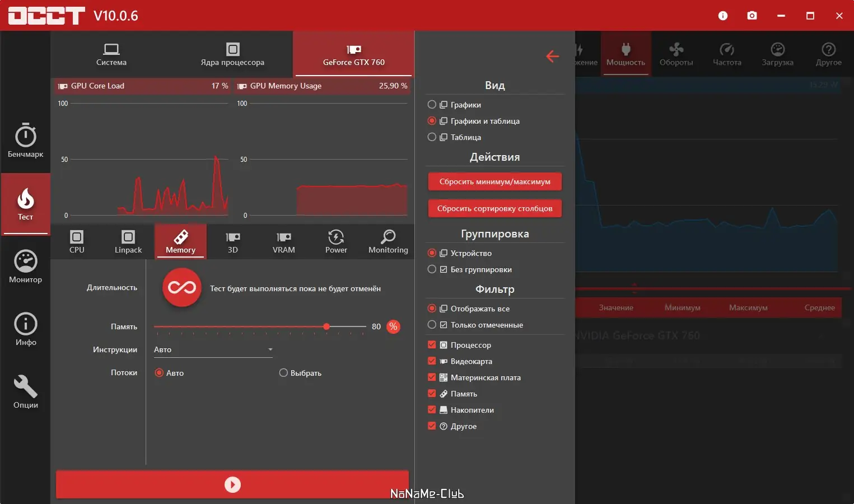Uncheck the Видеокарта filter checkbox
The width and height of the screenshot is (854, 504).
click(x=432, y=361)
